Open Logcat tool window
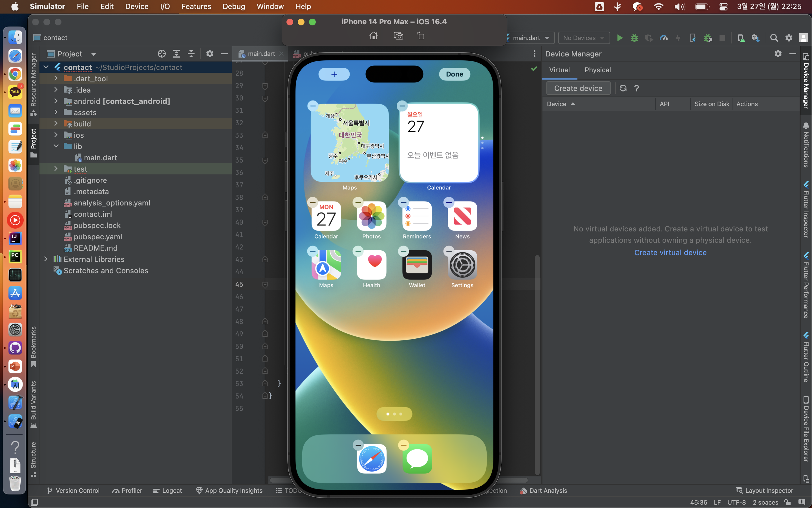This screenshot has height=508, width=812. [167, 491]
